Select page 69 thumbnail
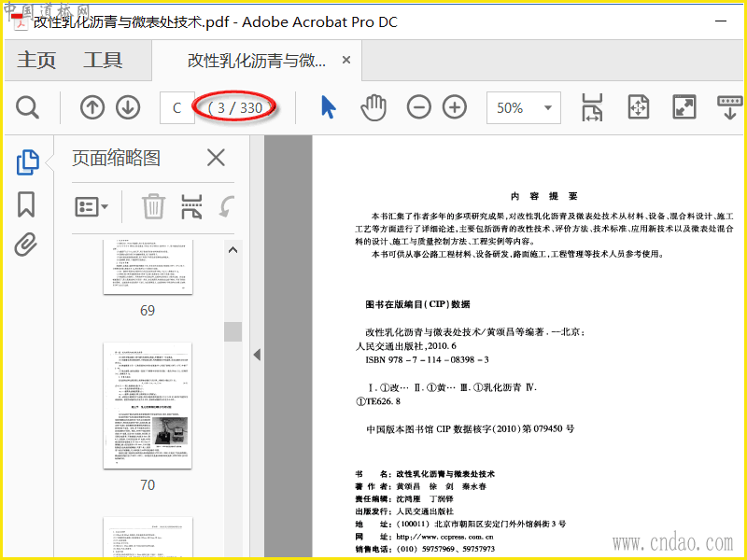This screenshot has height=560, width=747. tap(148, 267)
